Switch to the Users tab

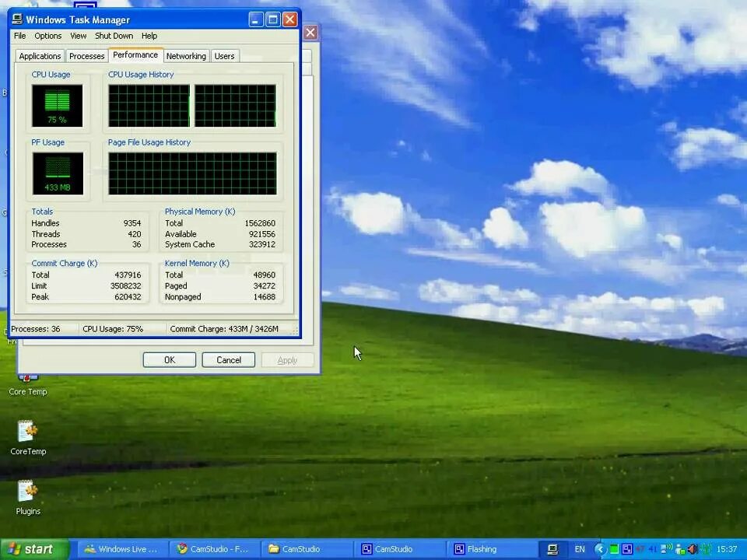click(x=224, y=56)
